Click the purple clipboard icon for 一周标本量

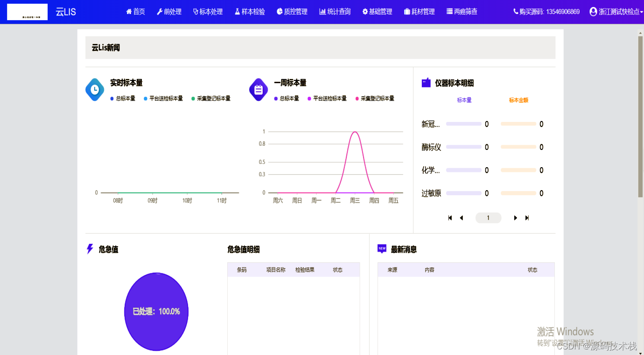(259, 90)
